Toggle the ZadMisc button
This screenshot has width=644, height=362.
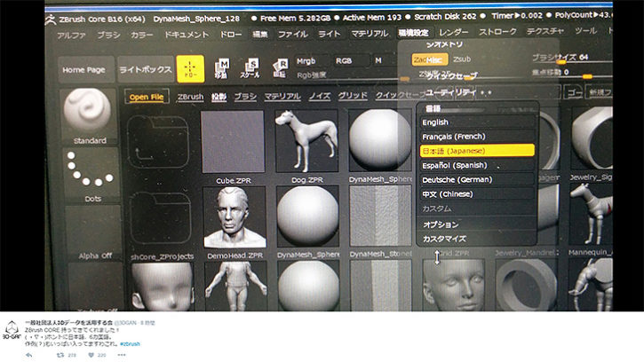pyautogui.click(x=430, y=59)
